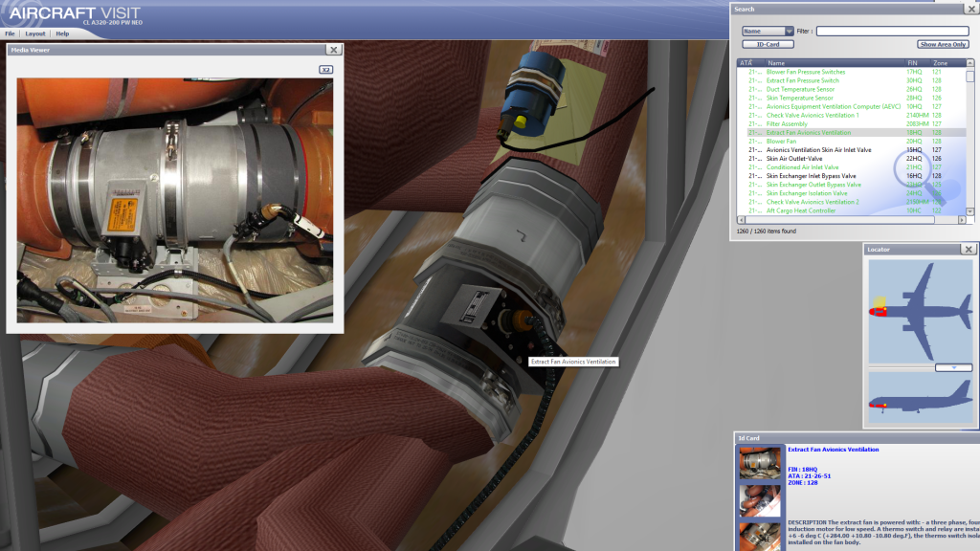This screenshot has width=980, height=551.
Task: Sort list by the ATA column header
Action: tap(750, 63)
